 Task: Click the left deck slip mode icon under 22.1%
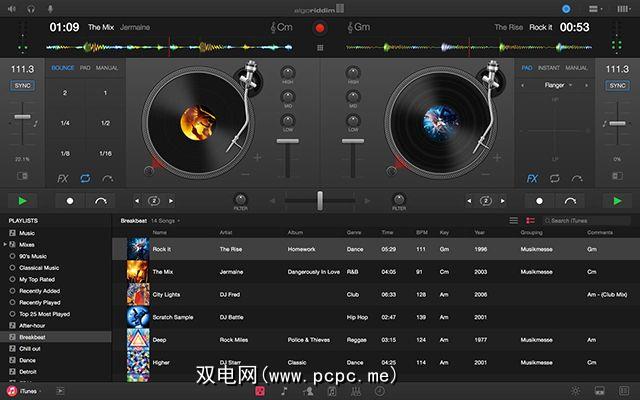click(22, 176)
